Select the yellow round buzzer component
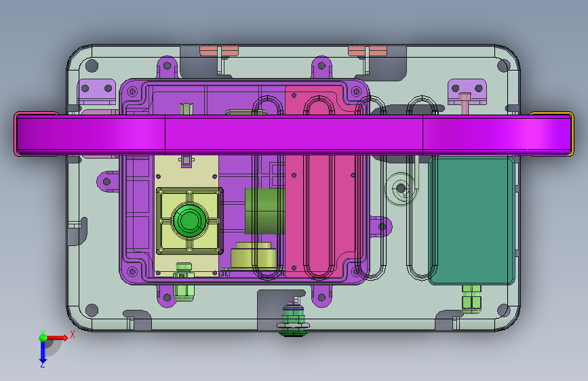588x381 pixels. [253, 255]
